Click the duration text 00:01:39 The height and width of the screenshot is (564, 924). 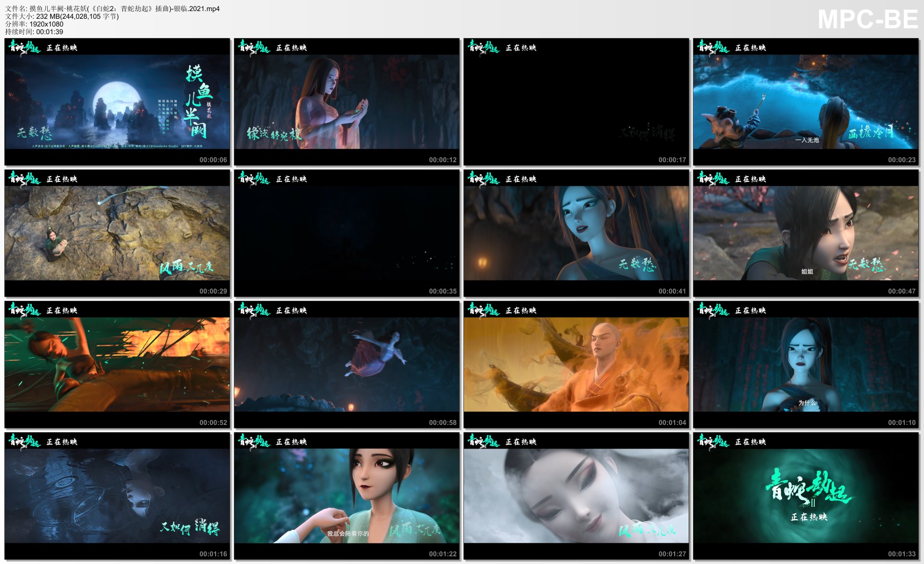point(50,32)
